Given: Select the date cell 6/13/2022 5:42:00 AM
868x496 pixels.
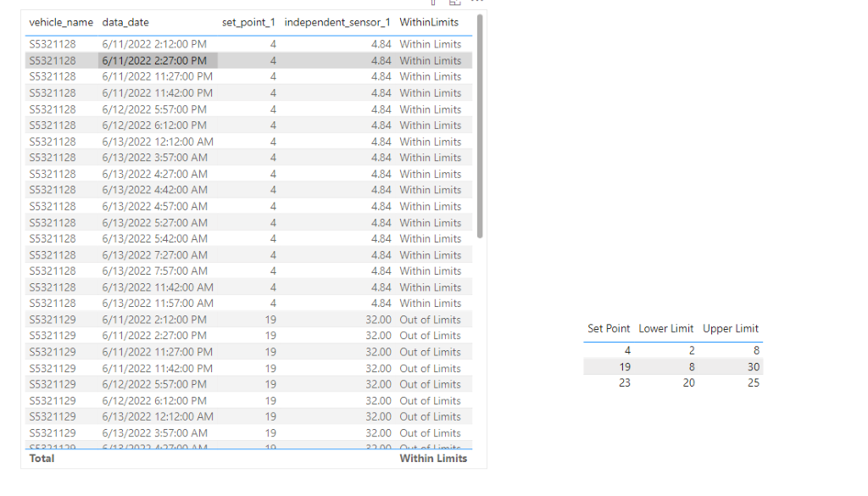Looking at the screenshot, I should click(155, 238).
